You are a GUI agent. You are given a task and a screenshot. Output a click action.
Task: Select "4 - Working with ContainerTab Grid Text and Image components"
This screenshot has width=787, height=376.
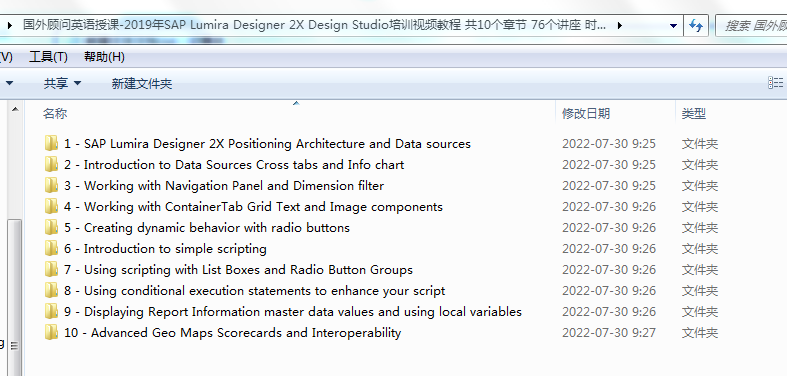(253, 207)
